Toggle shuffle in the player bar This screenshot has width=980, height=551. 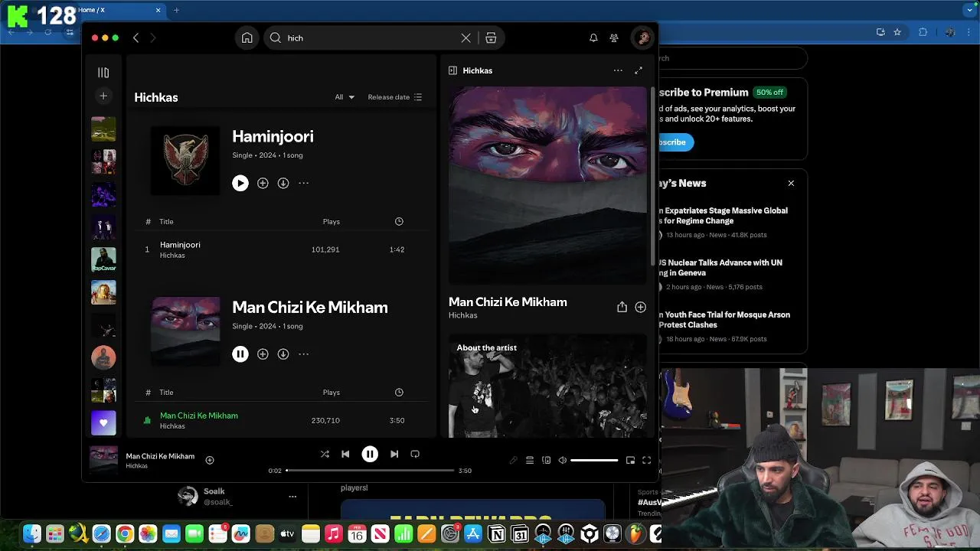pos(325,454)
